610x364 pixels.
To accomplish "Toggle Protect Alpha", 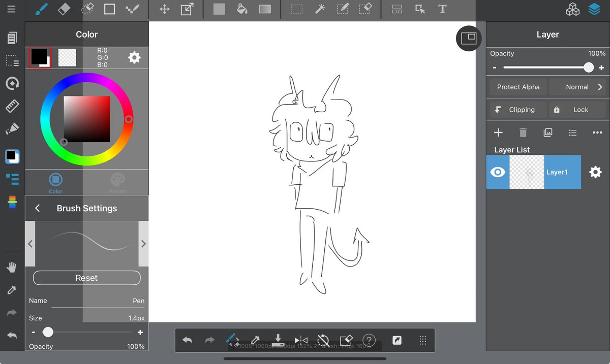I will pos(518,87).
